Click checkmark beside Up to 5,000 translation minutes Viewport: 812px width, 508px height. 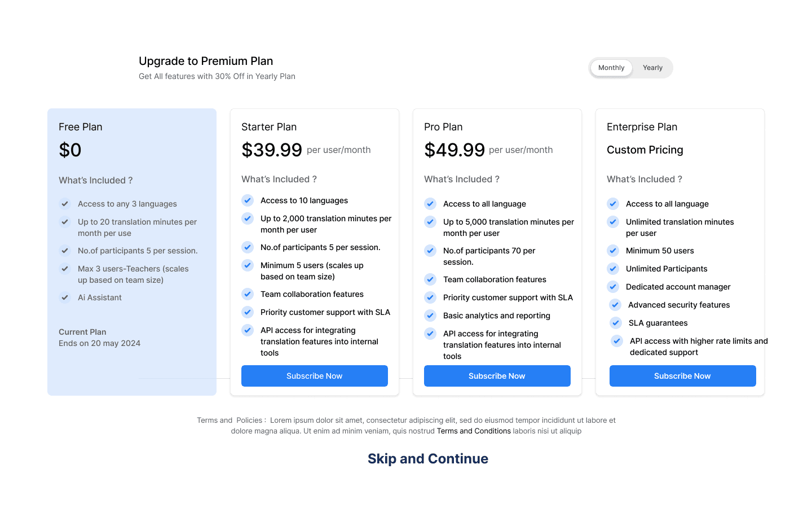point(430,222)
